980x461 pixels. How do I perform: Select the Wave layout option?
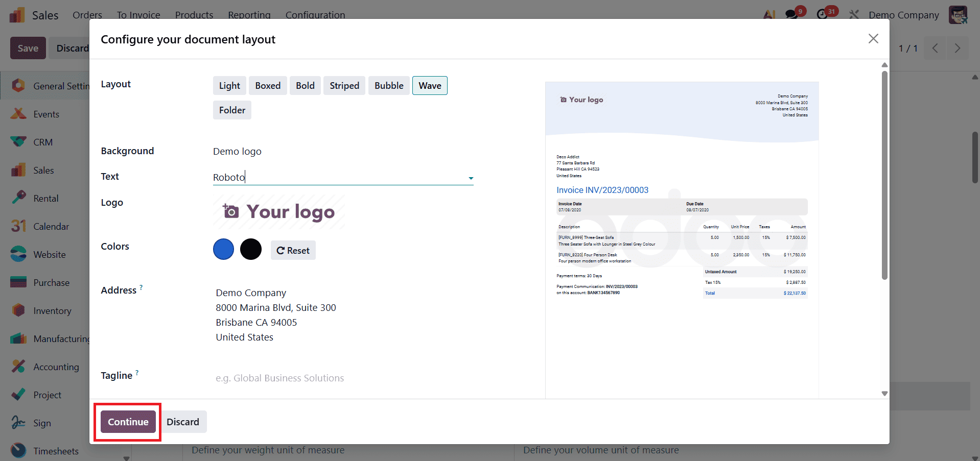click(429, 85)
